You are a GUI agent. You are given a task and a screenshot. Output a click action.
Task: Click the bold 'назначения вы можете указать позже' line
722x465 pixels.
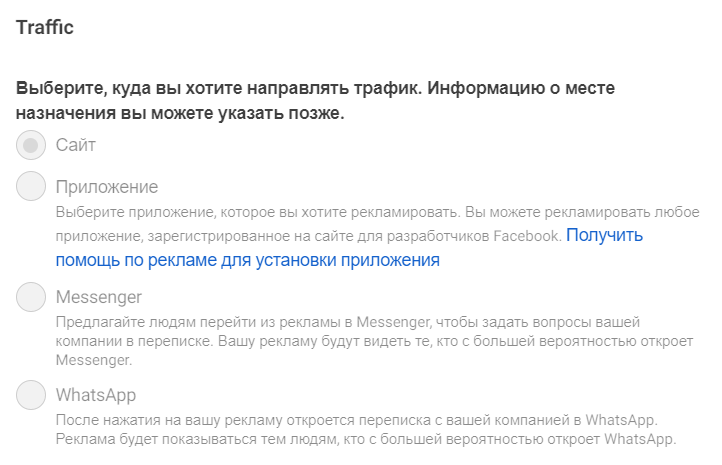coord(180,113)
